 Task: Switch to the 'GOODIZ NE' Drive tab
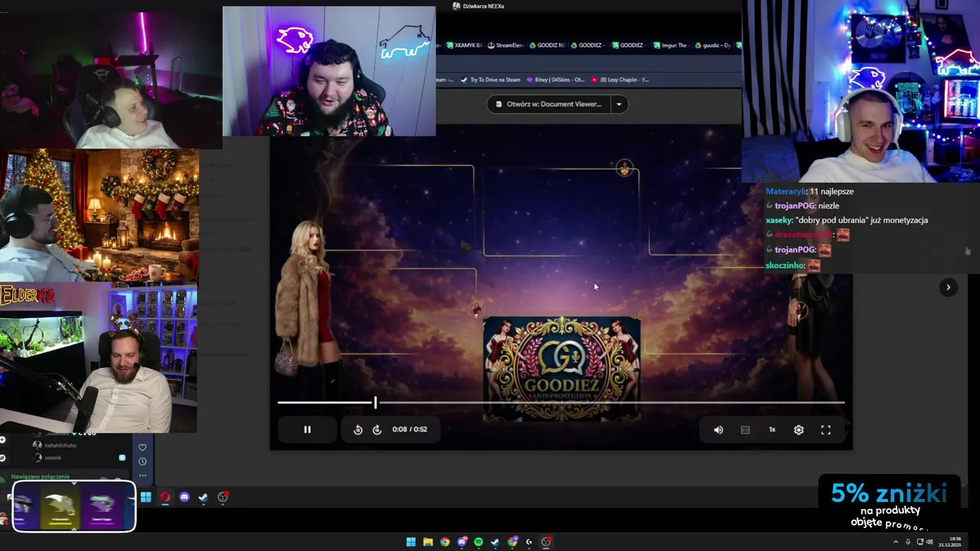(547, 45)
